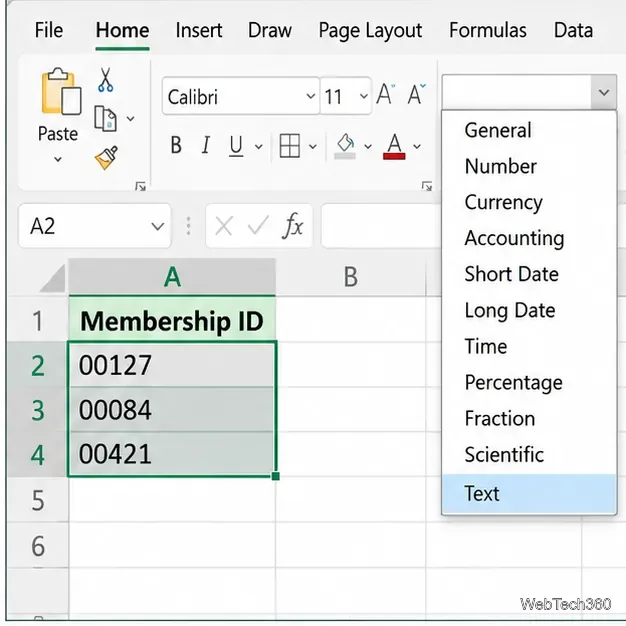Select column A header

[172, 277]
